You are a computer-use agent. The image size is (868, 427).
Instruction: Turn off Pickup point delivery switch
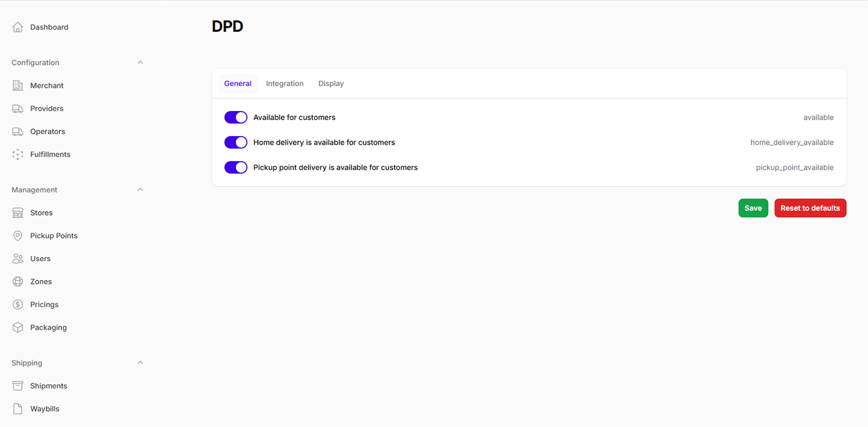236,167
